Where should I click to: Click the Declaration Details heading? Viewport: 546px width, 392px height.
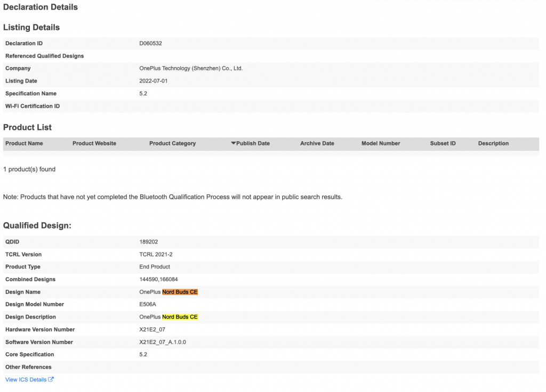tap(41, 7)
